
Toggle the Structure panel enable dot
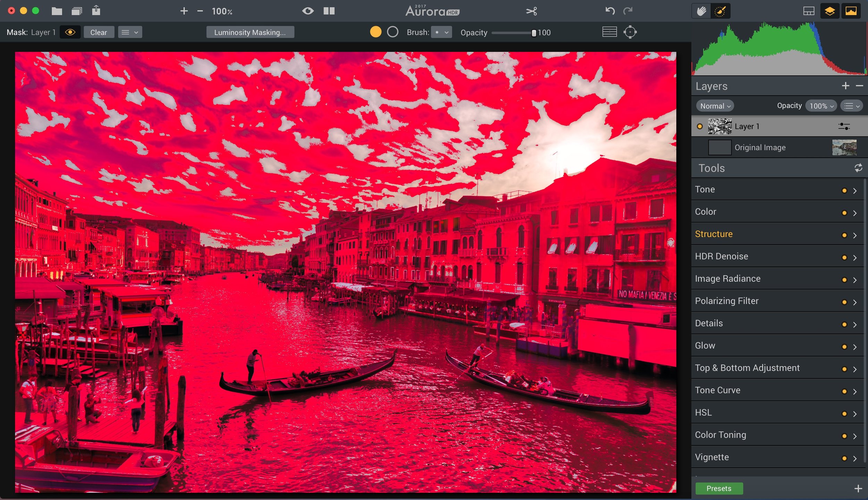coord(844,235)
